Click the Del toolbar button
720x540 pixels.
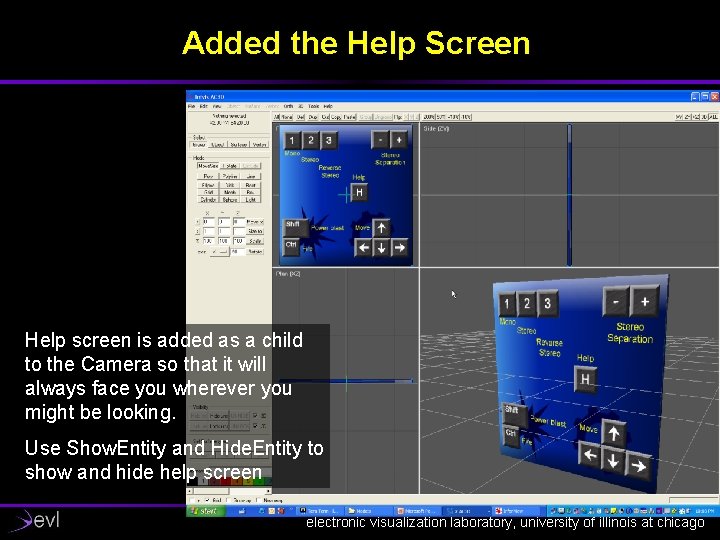(x=300, y=117)
